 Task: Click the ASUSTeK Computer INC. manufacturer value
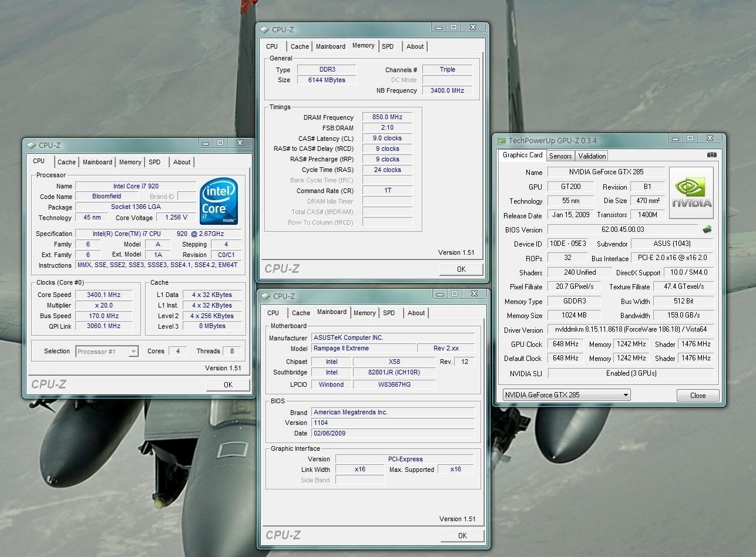point(393,337)
